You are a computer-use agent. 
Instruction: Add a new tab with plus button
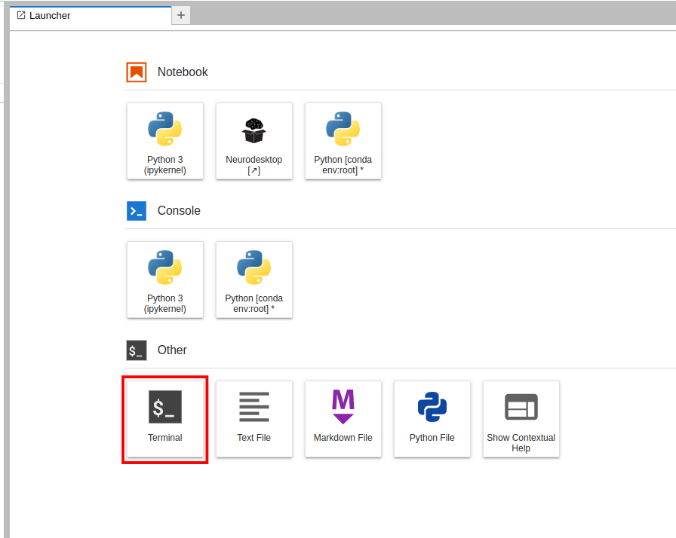tap(181, 15)
